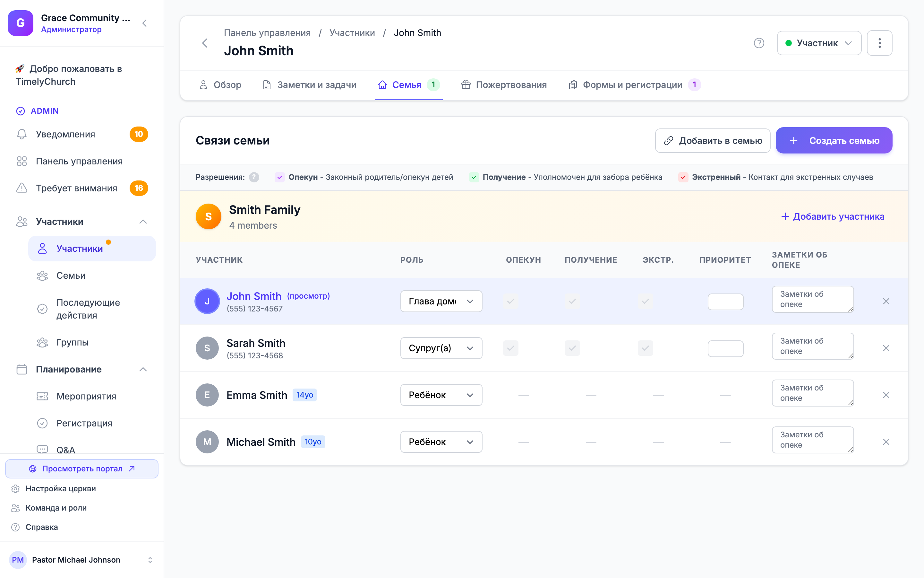The width and height of the screenshot is (924, 578).
Task: Click John Smith's avatar circle
Action: click(x=207, y=301)
